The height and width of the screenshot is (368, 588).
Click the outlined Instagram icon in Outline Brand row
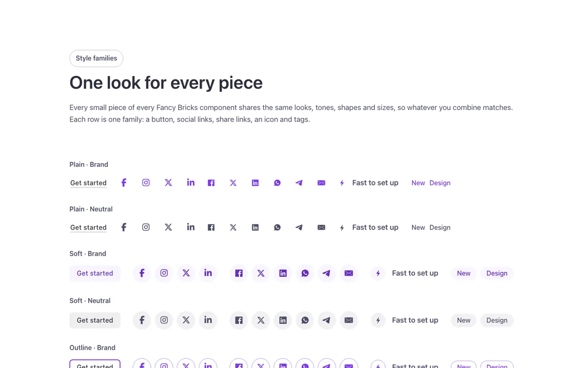[164, 363]
